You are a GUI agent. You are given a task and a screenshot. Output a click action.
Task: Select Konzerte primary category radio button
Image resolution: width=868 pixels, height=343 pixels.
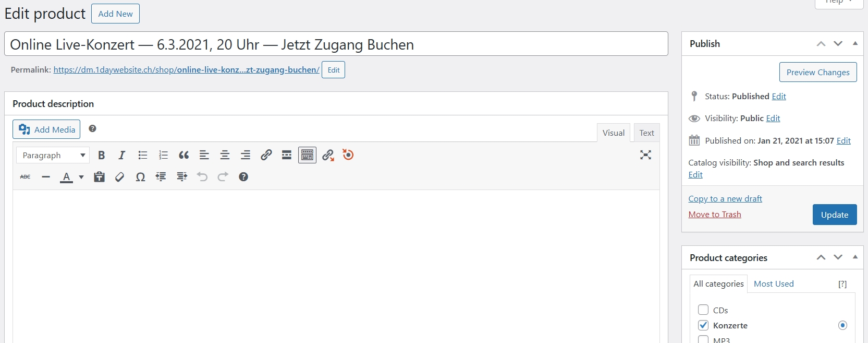pos(842,325)
